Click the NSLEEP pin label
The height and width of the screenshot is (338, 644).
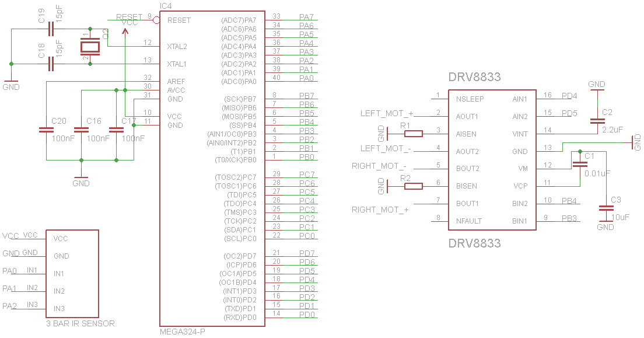point(470,99)
